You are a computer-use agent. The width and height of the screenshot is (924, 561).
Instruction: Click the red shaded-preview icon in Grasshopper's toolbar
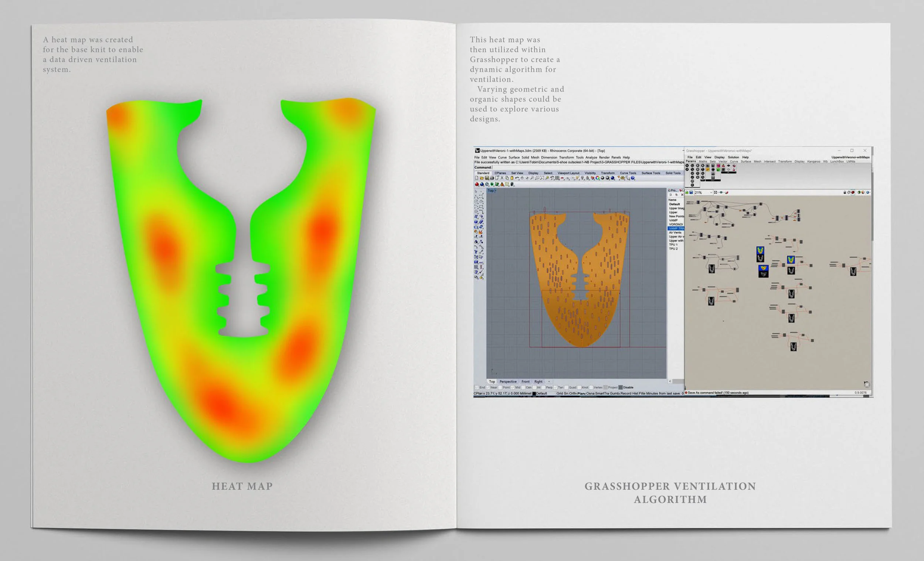coord(853,193)
